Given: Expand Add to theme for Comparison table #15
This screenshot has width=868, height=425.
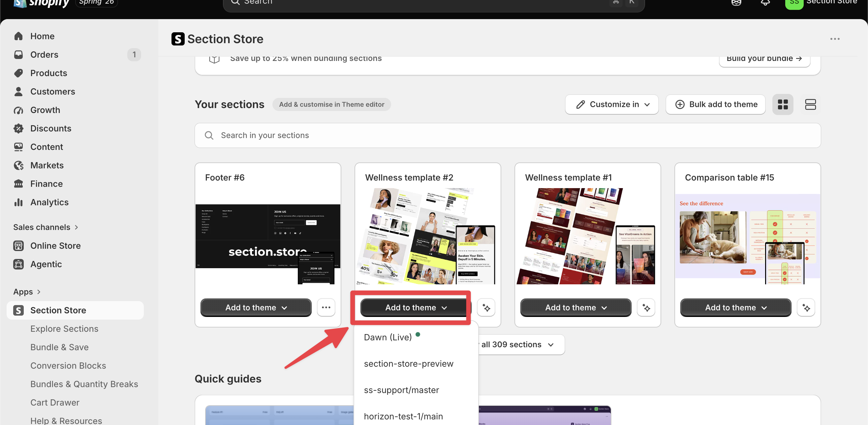Looking at the screenshot, I should pos(736,308).
